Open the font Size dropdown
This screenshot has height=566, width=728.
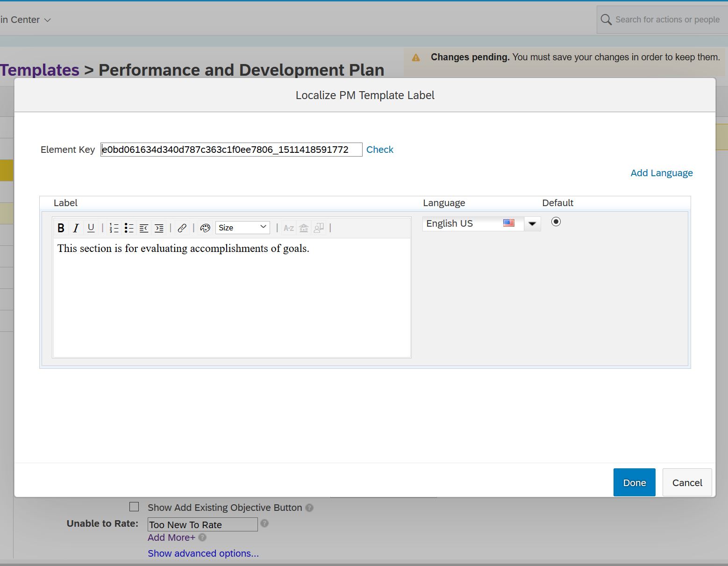pos(243,228)
